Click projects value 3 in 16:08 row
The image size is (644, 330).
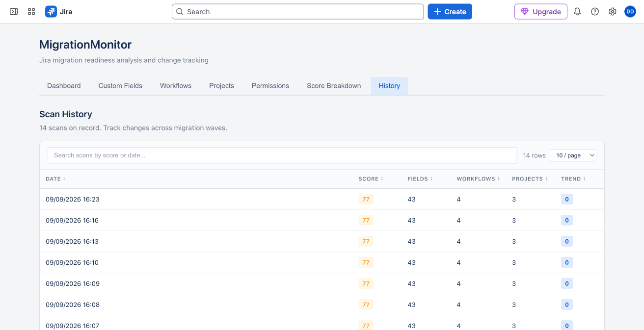point(514,305)
